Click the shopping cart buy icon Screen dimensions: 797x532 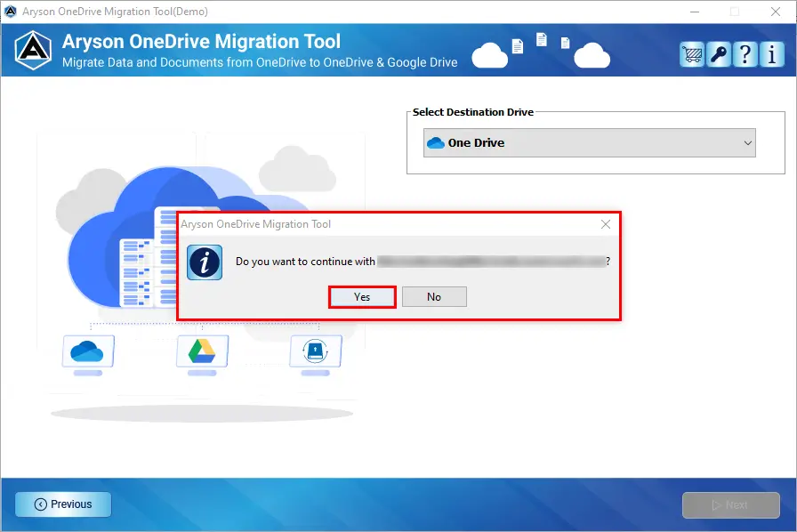tap(692, 54)
